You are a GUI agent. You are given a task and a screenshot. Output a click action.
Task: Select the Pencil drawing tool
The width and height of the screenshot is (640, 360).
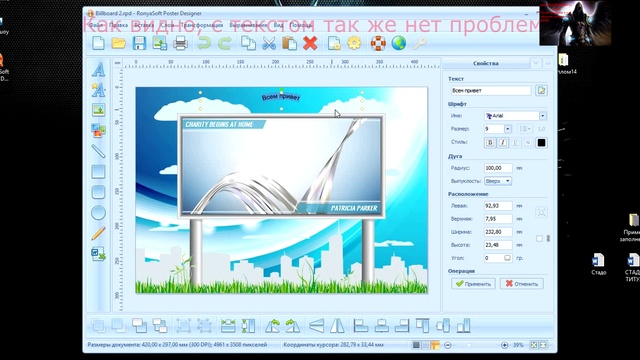tap(98, 233)
